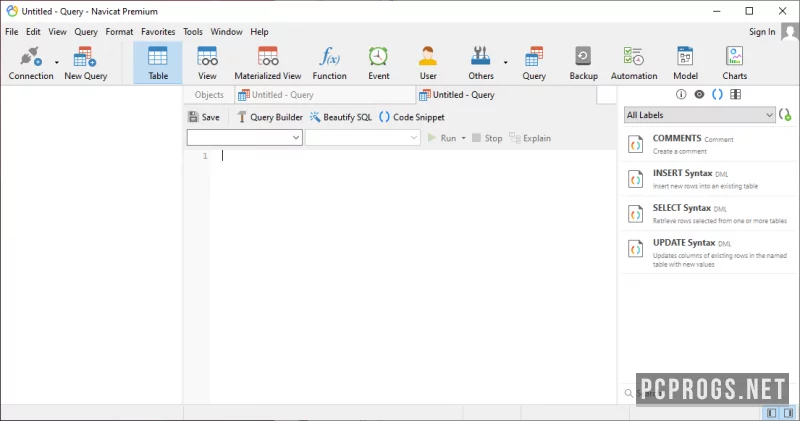Open the Query Builder
The height and width of the screenshot is (421, 800).
click(270, 117)
